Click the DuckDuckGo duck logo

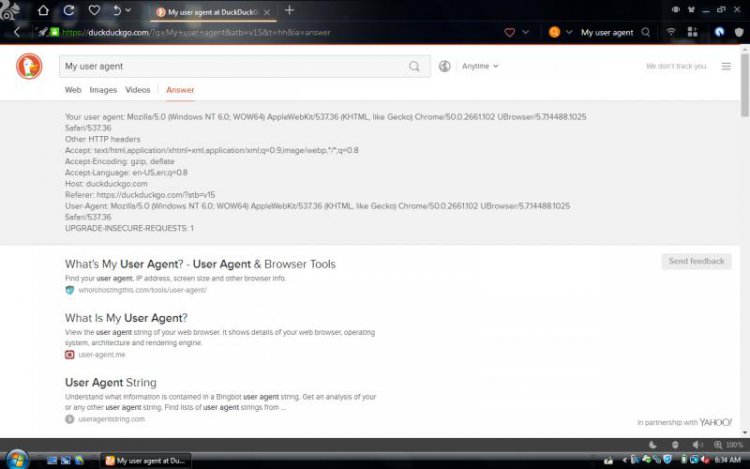pos(29,66)
